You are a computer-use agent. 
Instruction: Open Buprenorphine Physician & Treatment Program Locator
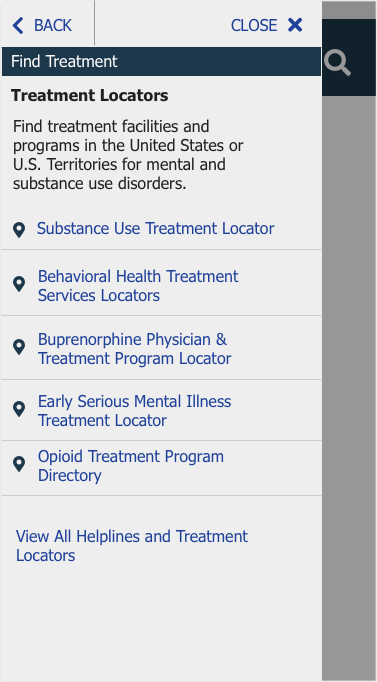point(134,349)
